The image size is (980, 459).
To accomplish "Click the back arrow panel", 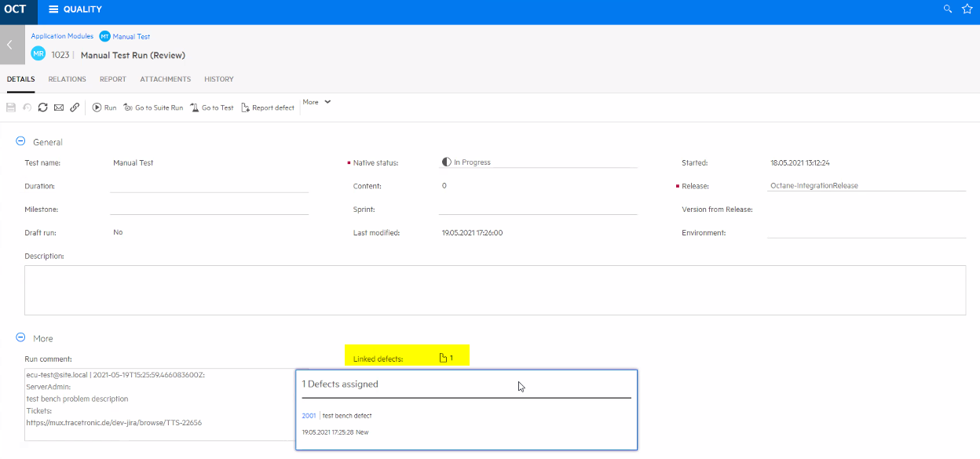I will [9, 46].
